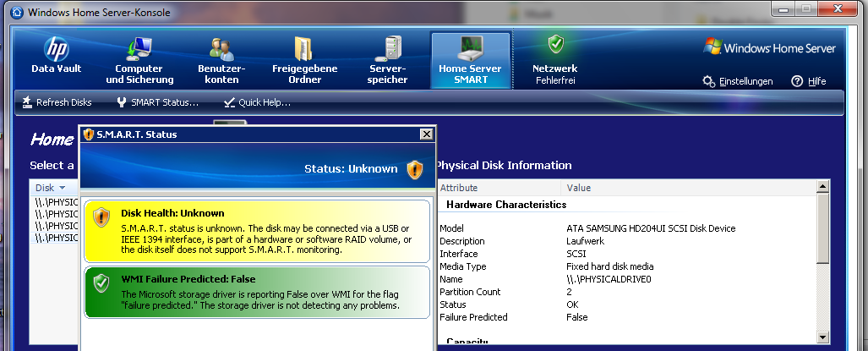The width and height of the screenshot is (868, 351).
Task: Click the Windows Home Server logo
Action: 769,47
